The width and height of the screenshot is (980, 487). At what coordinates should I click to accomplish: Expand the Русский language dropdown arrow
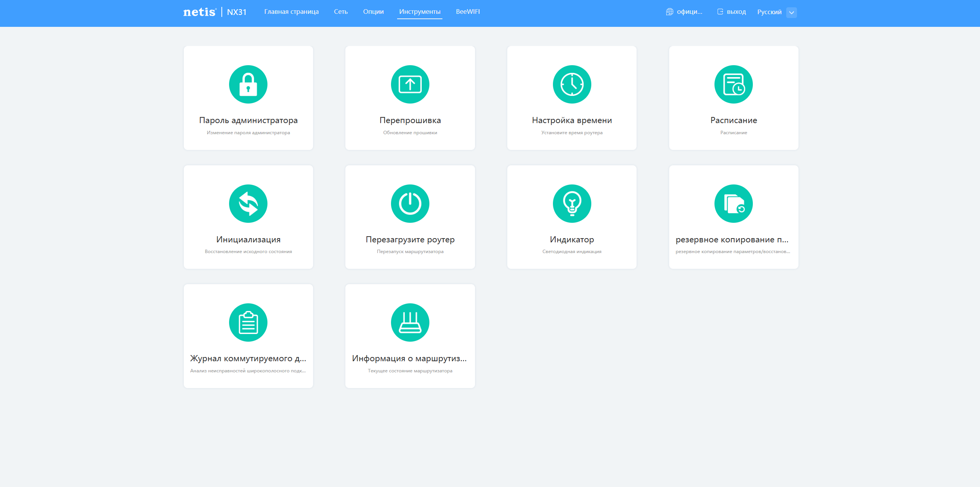tap(791, 12)
